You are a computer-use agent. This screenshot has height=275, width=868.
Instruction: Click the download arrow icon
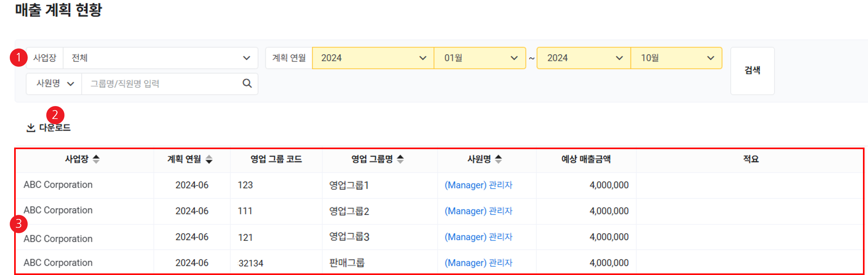(31, 128)
